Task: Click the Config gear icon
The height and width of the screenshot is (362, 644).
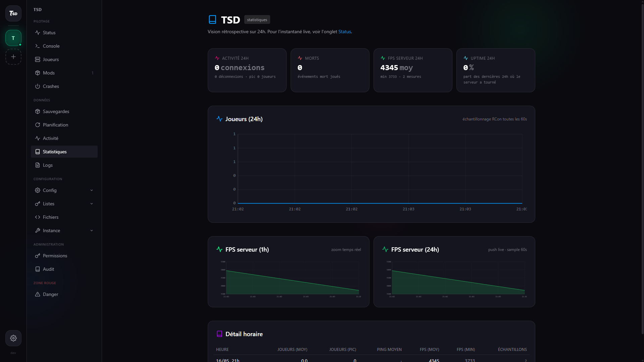Action: pos(38,190)
